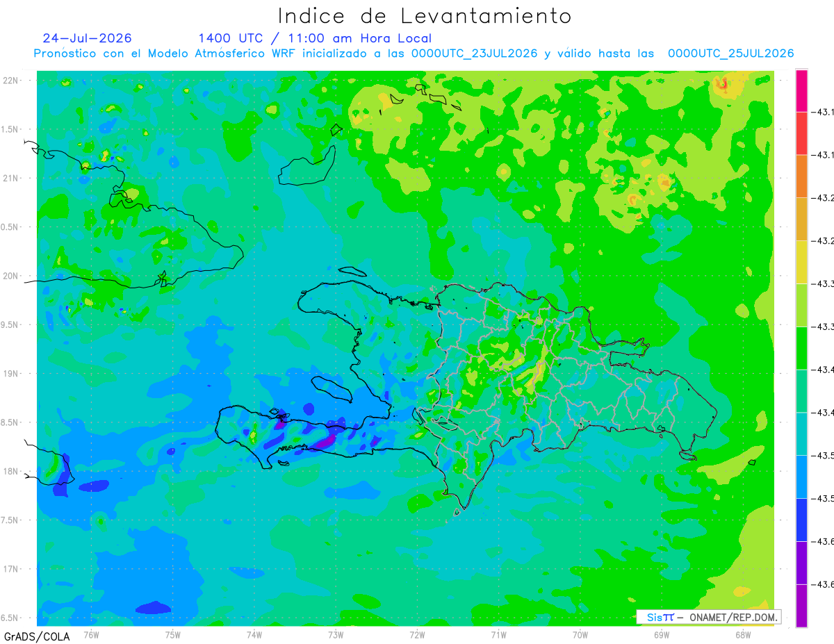Select the dark gold legend swatch

tap(801, 220)
